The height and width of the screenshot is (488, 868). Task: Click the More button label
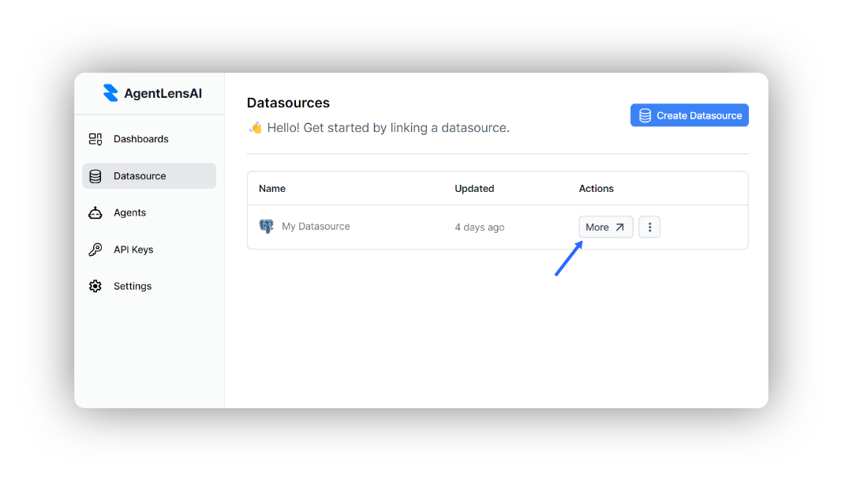click(x=597, y=227)
